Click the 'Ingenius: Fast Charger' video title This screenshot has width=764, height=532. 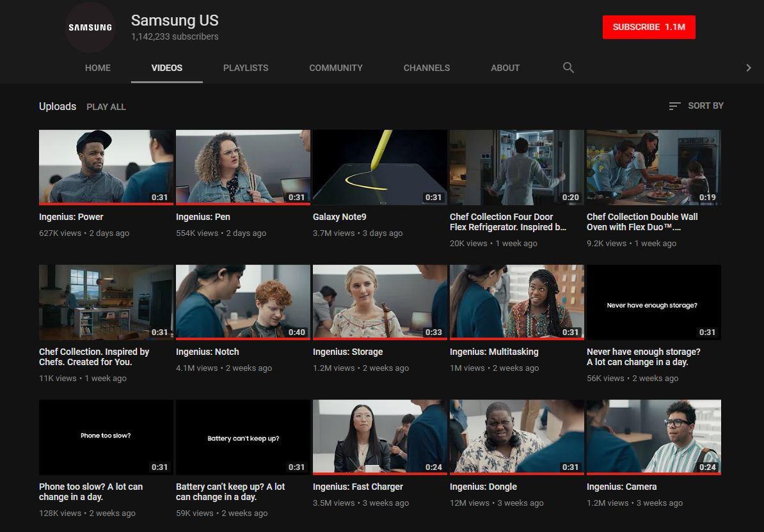358,486
